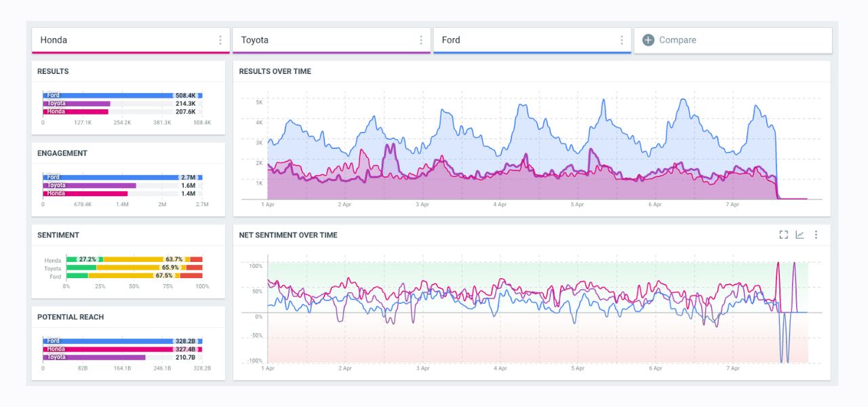This screenshot has height=407, width=868.
Task: Click the POTENTIAL REACH panel title
Action: [x=70, y=317]
